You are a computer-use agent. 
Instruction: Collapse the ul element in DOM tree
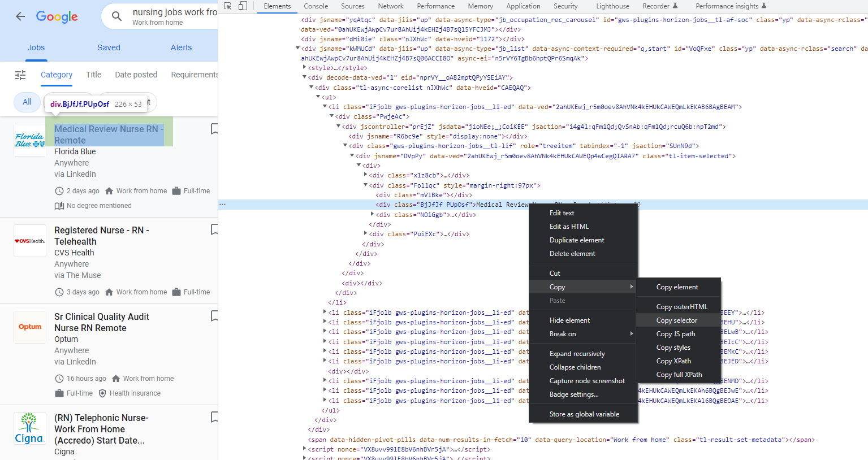[318, 97]
